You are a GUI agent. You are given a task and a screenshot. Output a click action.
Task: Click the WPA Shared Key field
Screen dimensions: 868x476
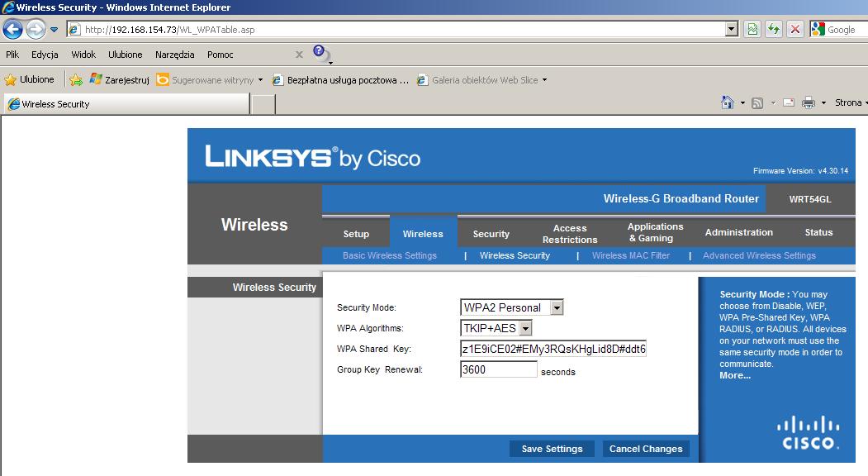(553, 349)
